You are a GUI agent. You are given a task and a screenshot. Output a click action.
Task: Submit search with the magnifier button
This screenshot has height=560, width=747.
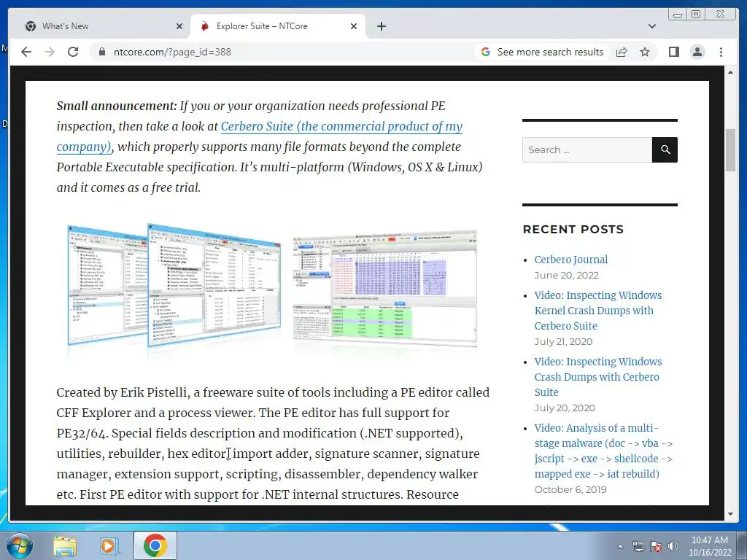665,150
